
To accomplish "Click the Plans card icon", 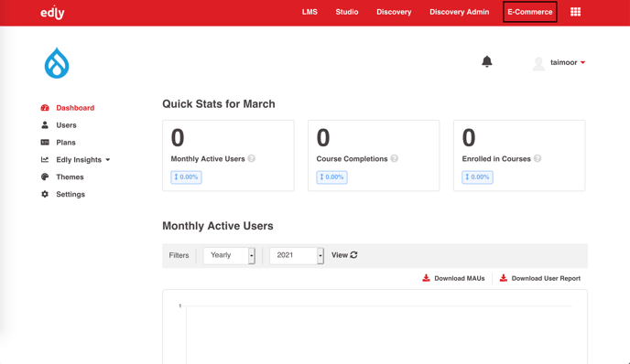I will (x=45, y=142).
